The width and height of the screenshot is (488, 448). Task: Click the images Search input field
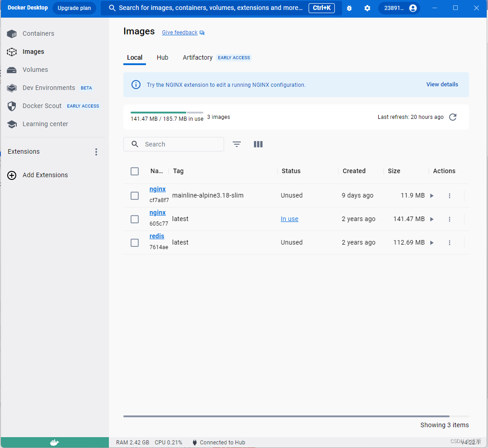click(174, 144)
